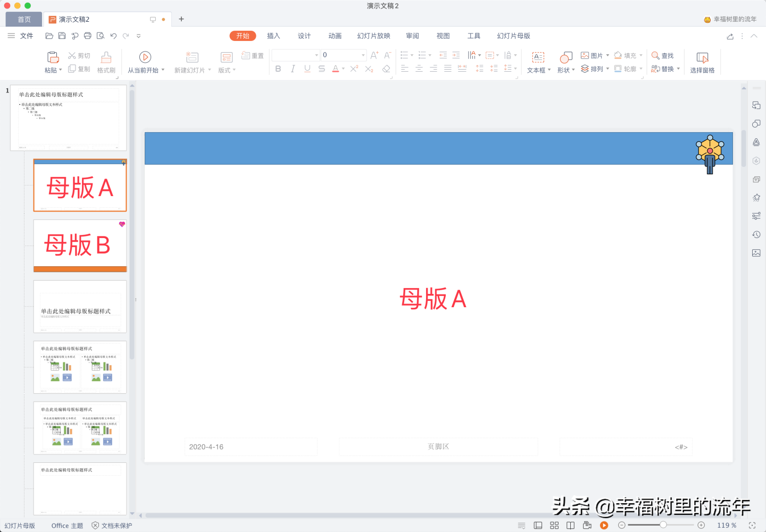Toggle Subscript formatting
The width and height of the screenshot is (766, 532).
pos(369,69)
